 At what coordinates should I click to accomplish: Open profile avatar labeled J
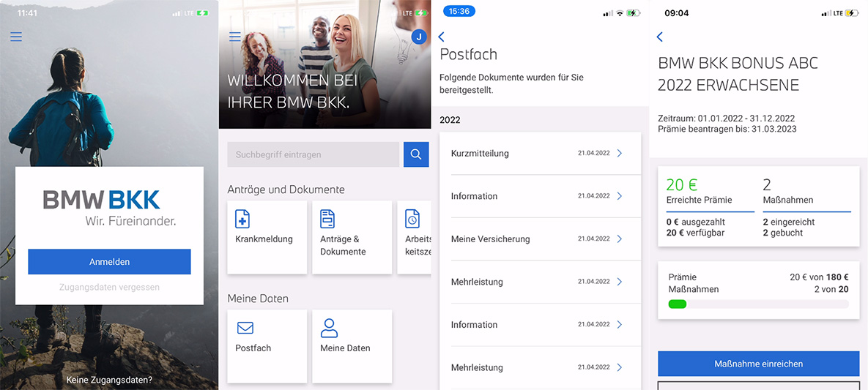coord(419,37)
